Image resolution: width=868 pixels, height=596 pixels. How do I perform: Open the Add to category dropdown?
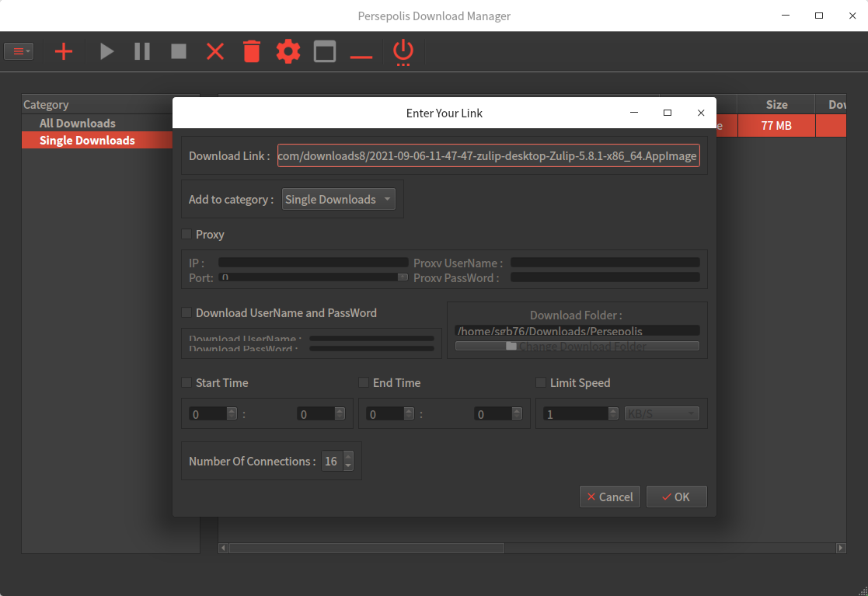click(x=338, y=200)
